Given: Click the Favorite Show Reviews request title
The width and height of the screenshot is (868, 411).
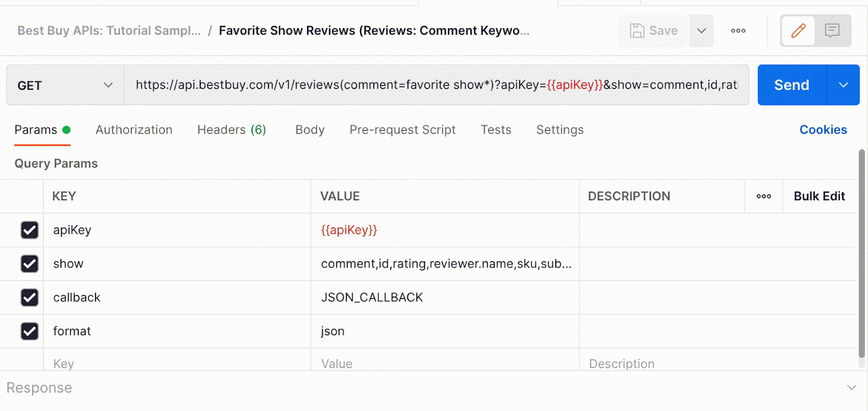Looking at the screenshot, I should click(374, 30).
